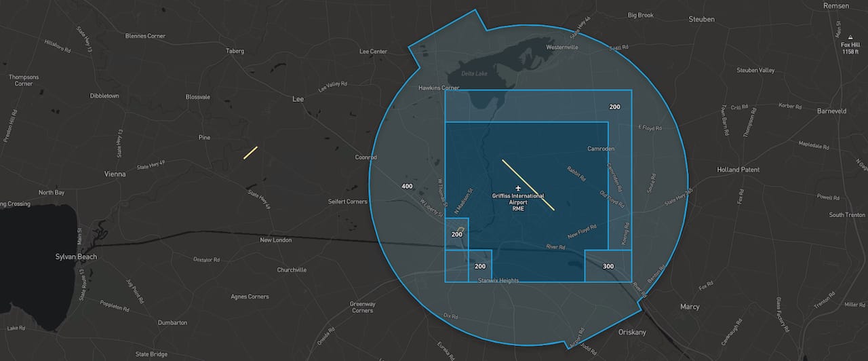The width and height of the screenshot is (868, 361).
Task: Click the Holland Patent label
Action: point(738,170)
